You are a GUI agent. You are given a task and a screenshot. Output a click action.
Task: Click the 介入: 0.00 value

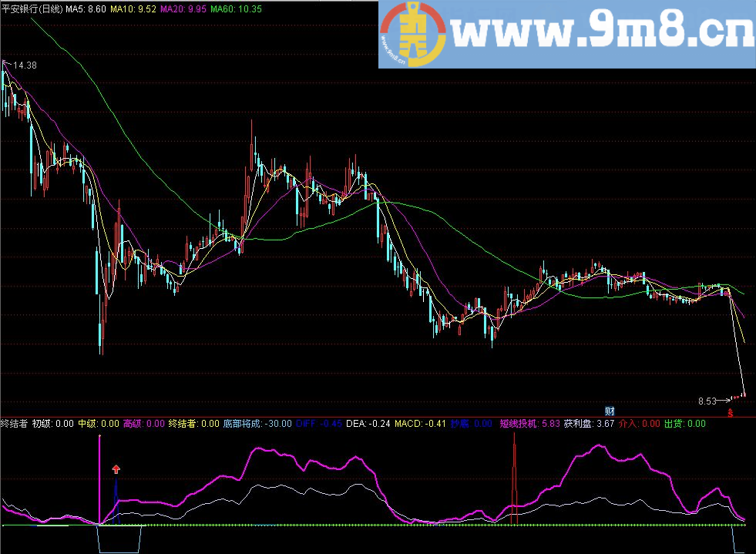(640, 424)
